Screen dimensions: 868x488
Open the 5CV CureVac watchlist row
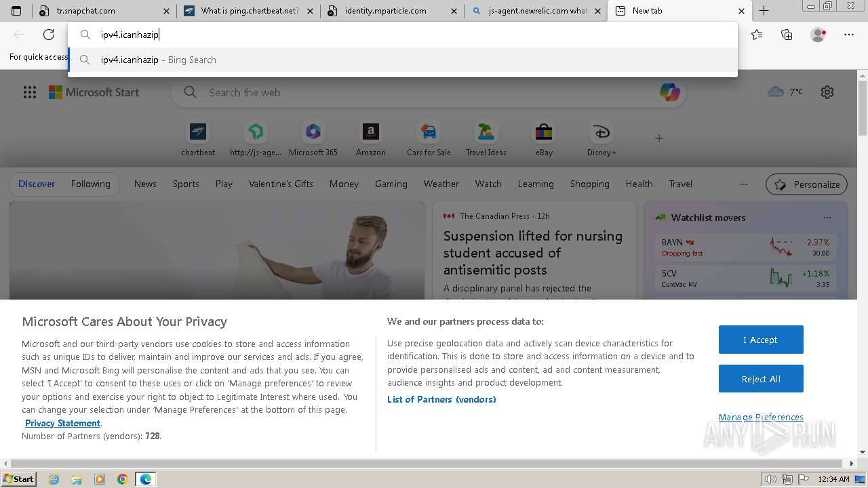745,278
